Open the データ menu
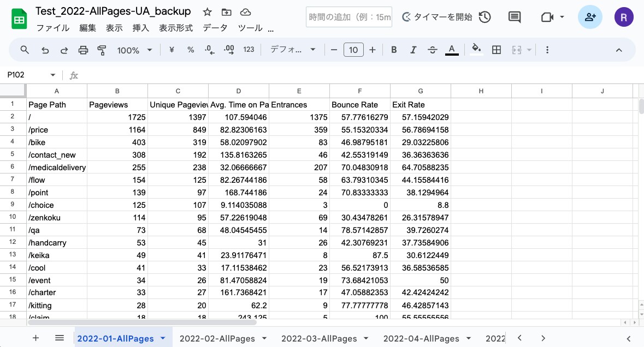 tap(215, 28)
